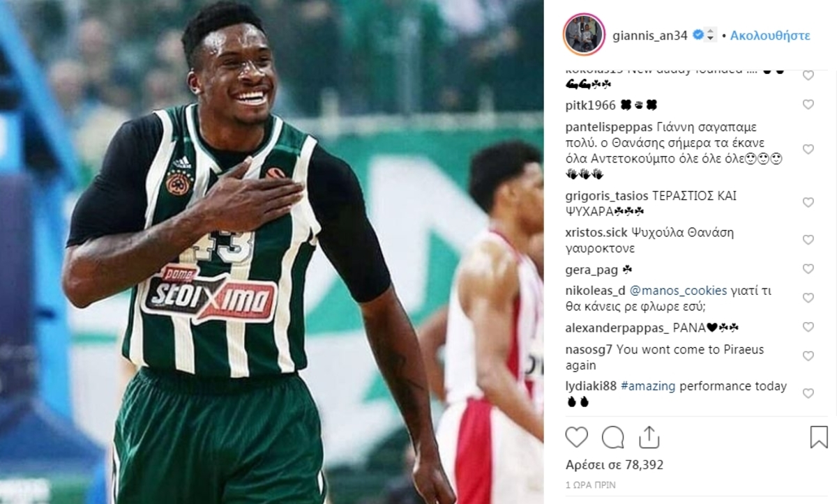The image size is (837, 504).
Task: Like the lydiaki88 comment heart
Action: (808, 394)
